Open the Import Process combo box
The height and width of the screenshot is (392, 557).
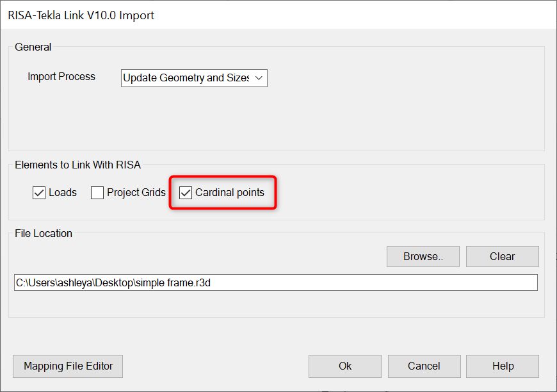[186, 78]
